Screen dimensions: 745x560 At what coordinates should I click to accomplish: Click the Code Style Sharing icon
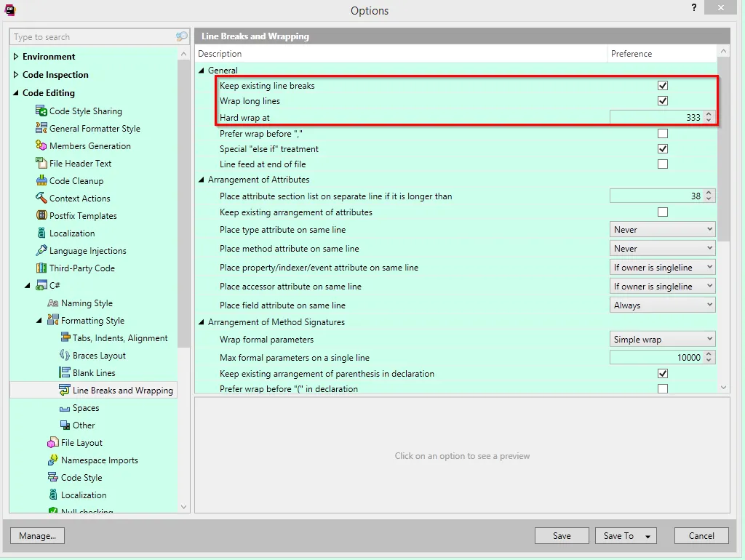coord(41,111)
